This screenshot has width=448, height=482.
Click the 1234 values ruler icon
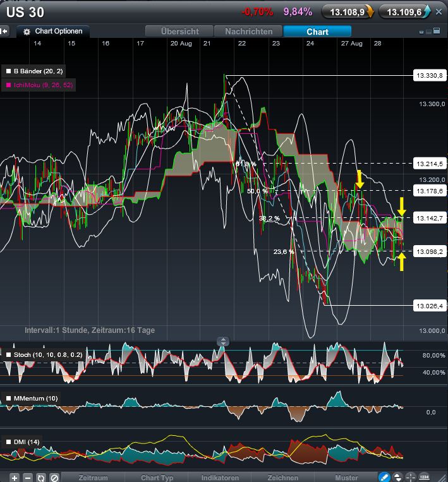425,477
